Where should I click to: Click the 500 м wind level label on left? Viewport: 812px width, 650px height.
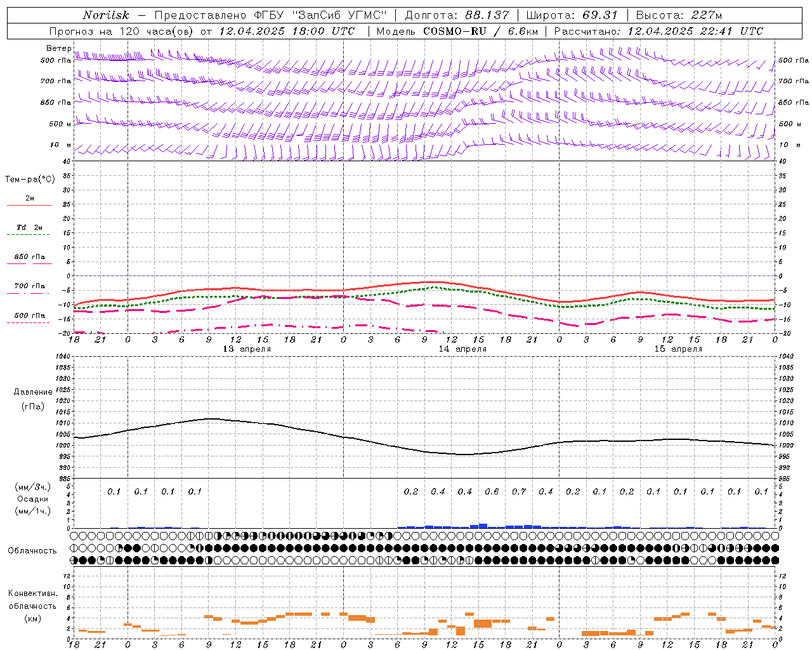click(60, 124)
